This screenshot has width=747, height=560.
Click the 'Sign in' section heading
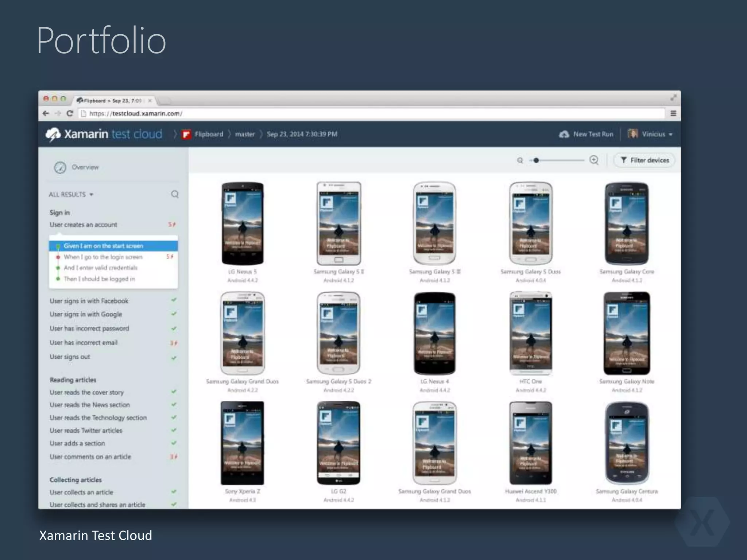tap(59, 213)
